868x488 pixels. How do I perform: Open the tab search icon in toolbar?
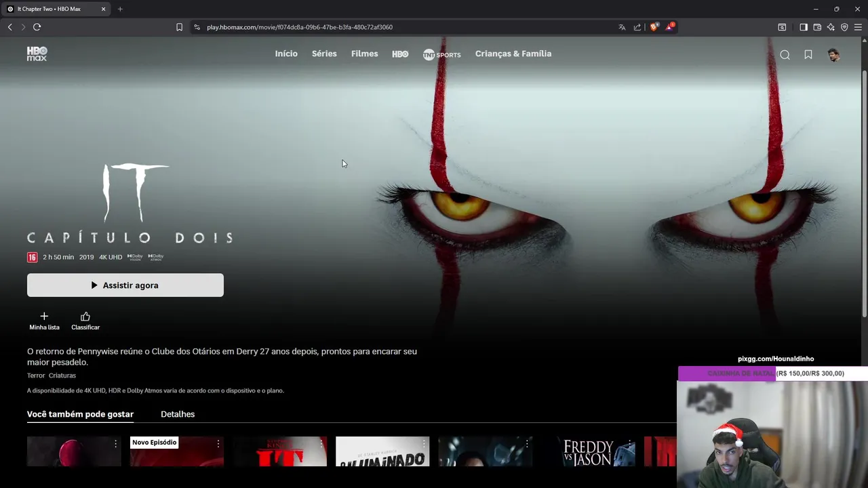click(x=782, y=27)
